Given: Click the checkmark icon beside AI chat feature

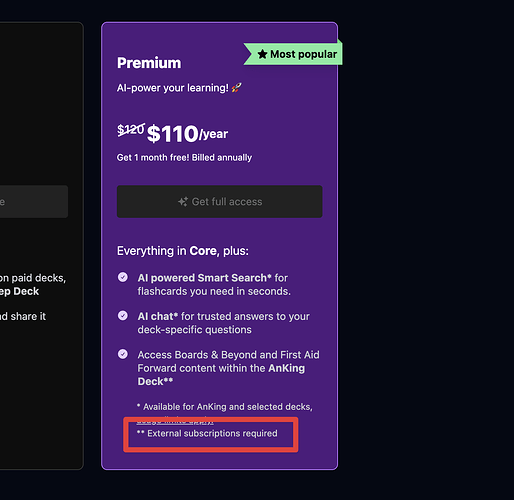Looking at the screenshot, I should [x=123, y=315].
